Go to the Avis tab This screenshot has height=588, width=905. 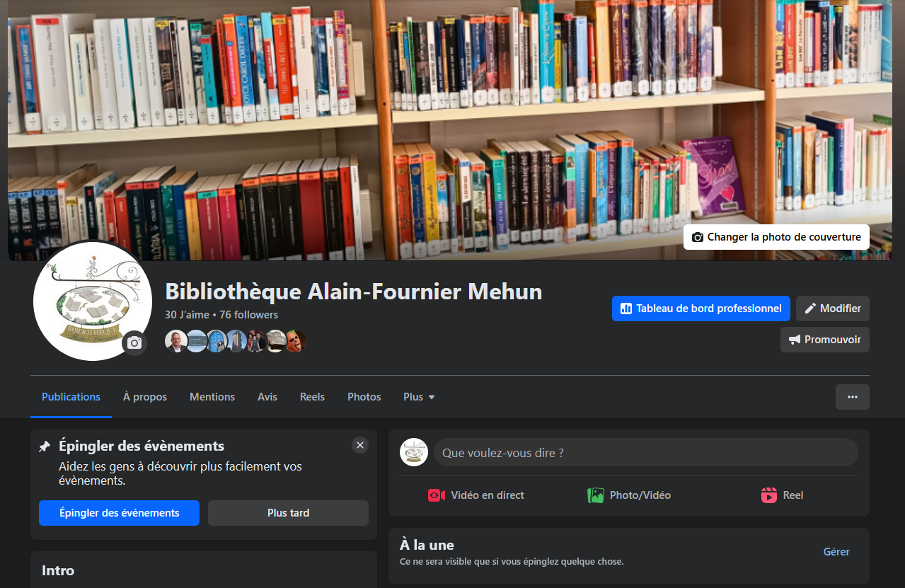(267, 397)
